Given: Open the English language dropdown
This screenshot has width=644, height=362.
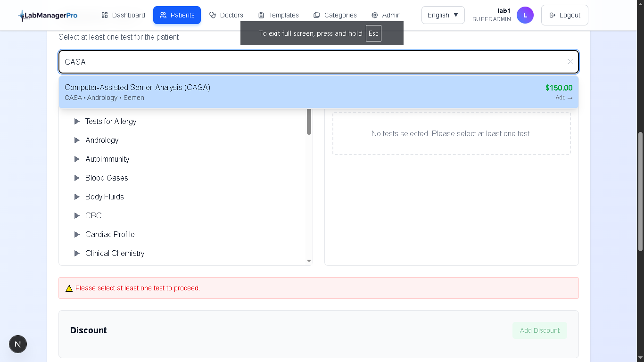Looking at the screenshot, I should pyautogui.click(x=443, y=15).
